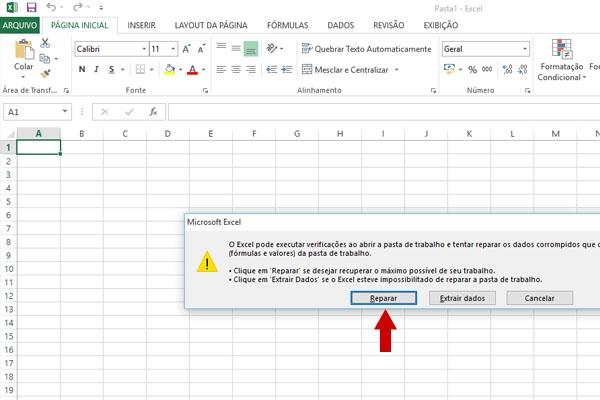Click the Redo arrow icon
Viewport: 600px width, 400px height.
(x=78, y=7)
